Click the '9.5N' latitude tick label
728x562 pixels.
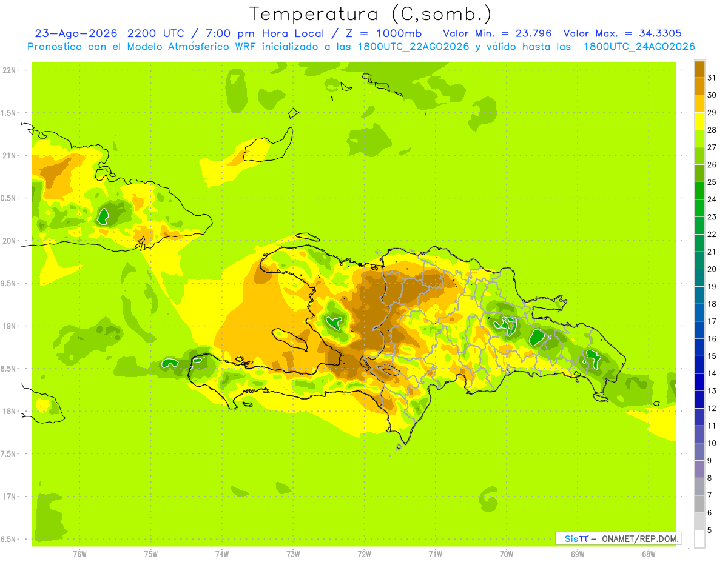(9, 284)
